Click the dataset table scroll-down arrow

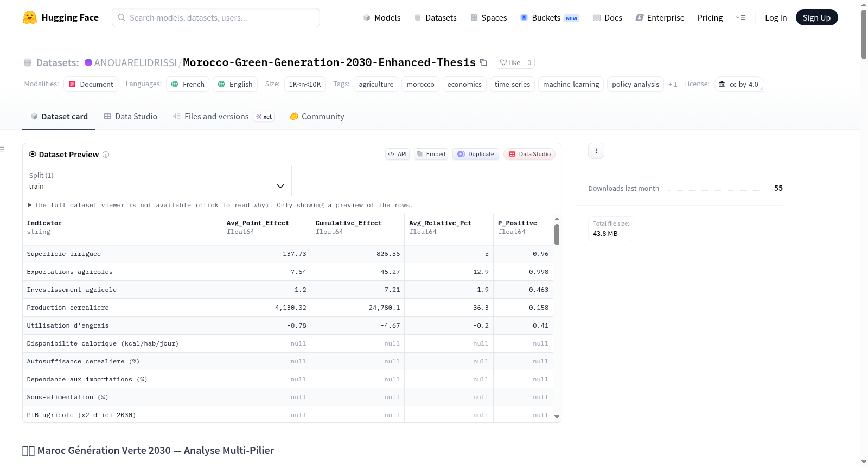click(x=557, y=417)
